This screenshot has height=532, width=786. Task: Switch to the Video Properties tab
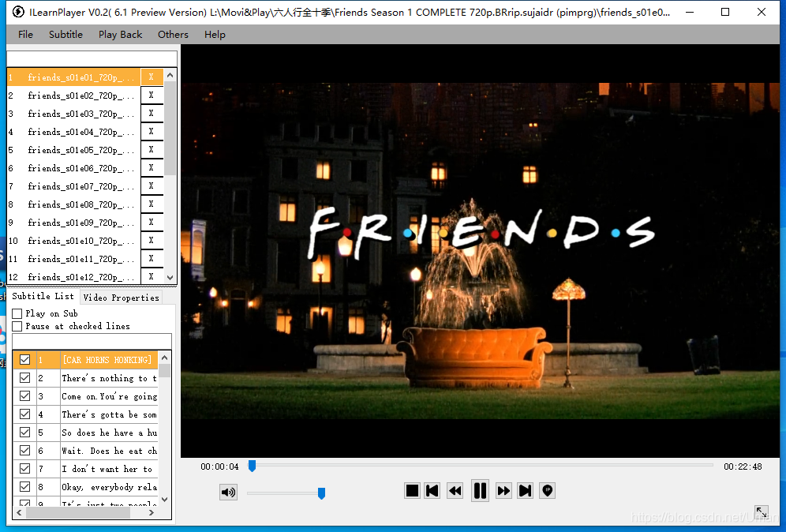(121, 298)
